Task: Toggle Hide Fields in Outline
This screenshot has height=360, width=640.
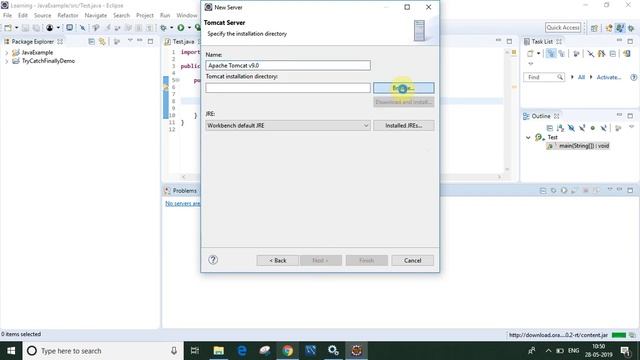Action: tap(571, 128)
